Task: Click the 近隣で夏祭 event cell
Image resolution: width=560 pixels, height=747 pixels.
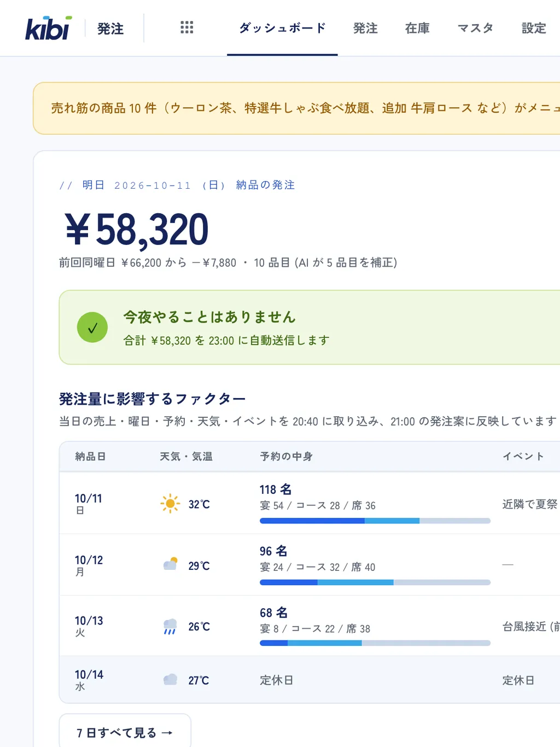Action: [530, 504]
